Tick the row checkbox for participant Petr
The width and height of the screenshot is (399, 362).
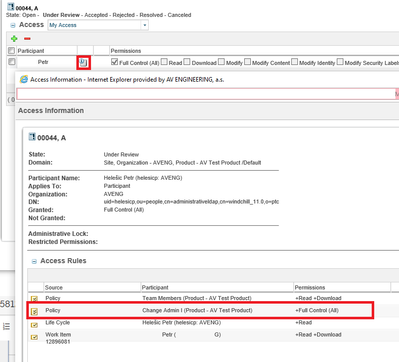(x=12, y=62)
